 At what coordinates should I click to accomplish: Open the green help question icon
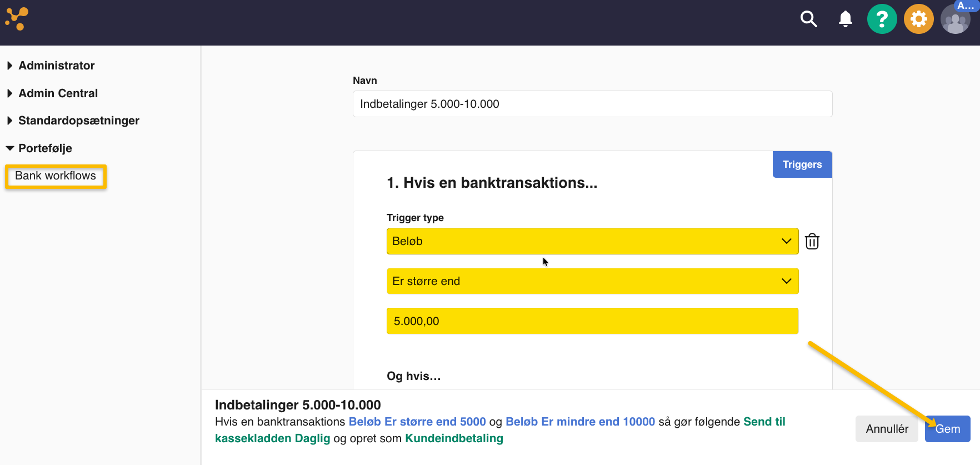pos(882,19)
